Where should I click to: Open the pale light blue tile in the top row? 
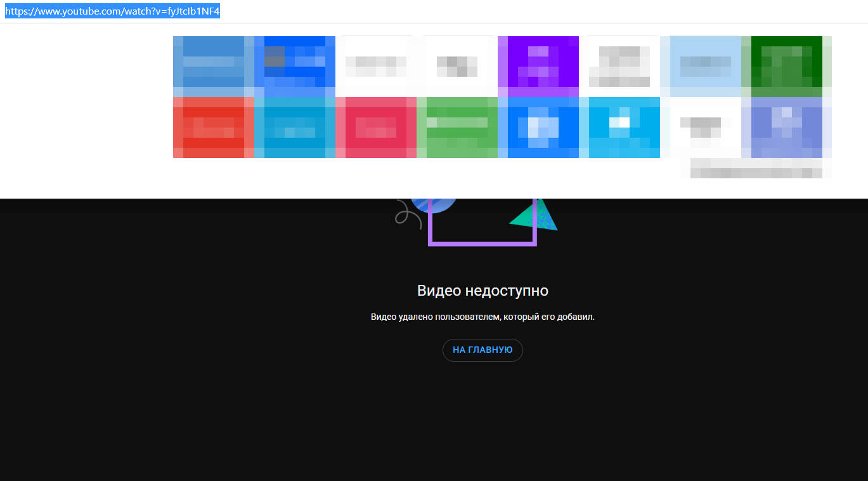point(705,66)
